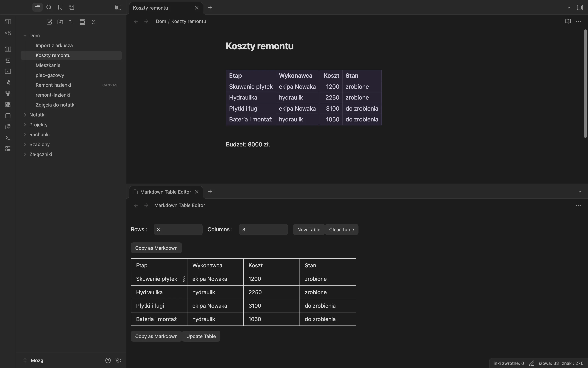Open the Import z arkusza note
588x368 pixels.
pyautogui.click(x=71, y=45)
